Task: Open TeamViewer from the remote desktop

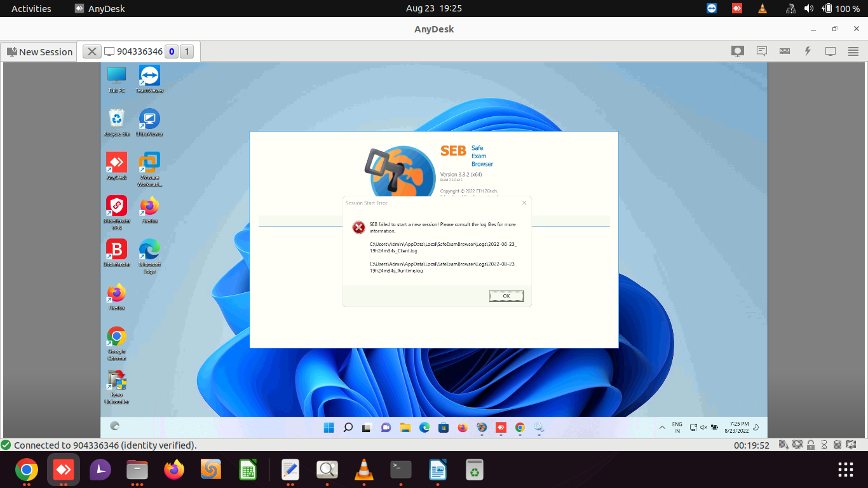Action: click(x=149, y=76)
